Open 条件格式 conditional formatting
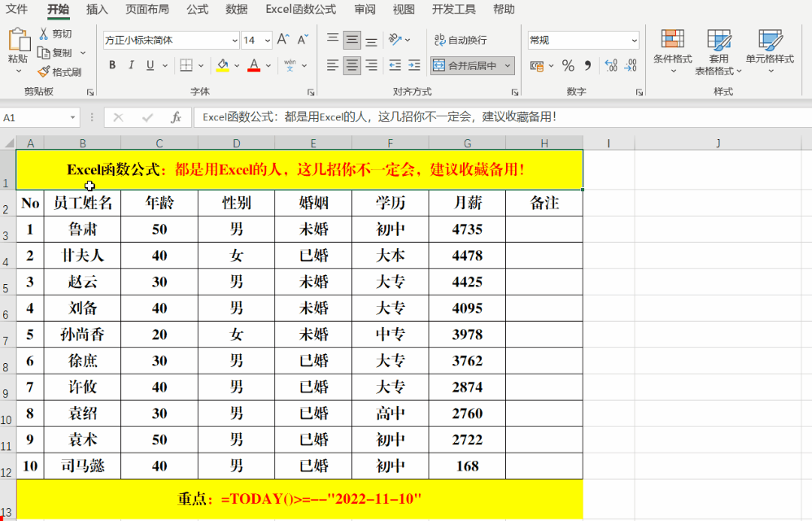The height and width of the screenshot is (521, 812). pos(673,51)
